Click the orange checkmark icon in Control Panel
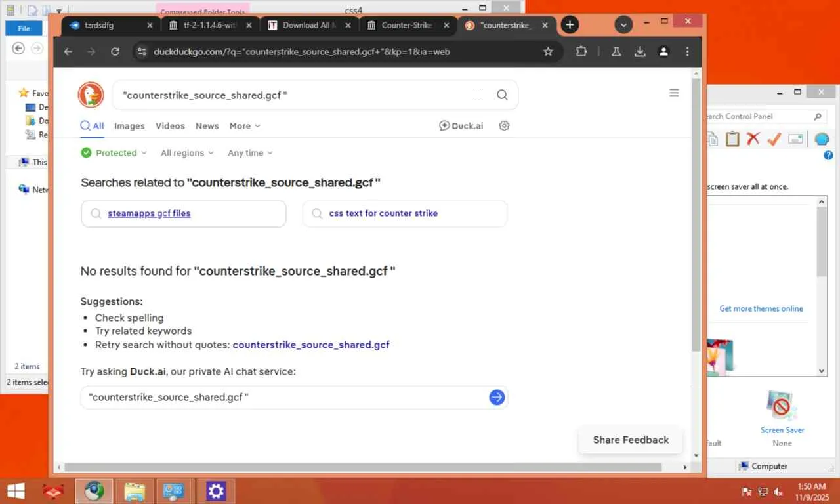The width and height of the screenshot is (840, 504). (774, 138)
